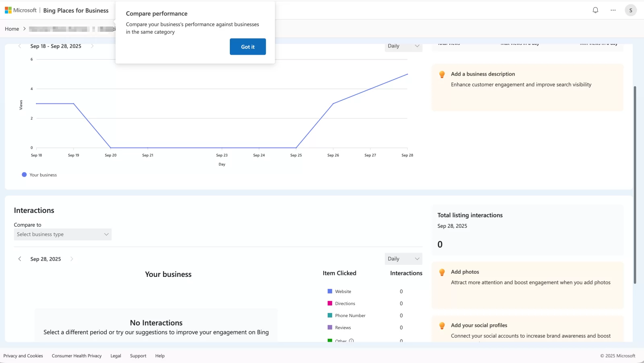This screenshot has height=363, width=644.
Task: Go to previous day before Sep 28, 2025
Action: [x=20, y=259]
